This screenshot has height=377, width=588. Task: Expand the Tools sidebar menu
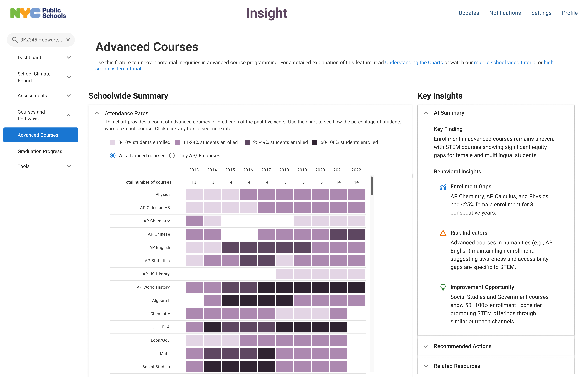(x=69, y=166)
